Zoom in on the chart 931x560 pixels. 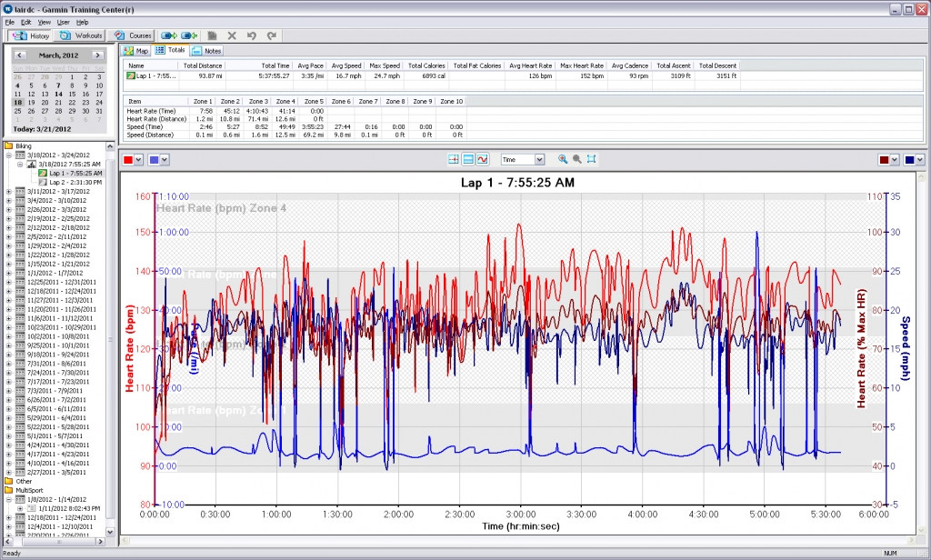point(563,159)
